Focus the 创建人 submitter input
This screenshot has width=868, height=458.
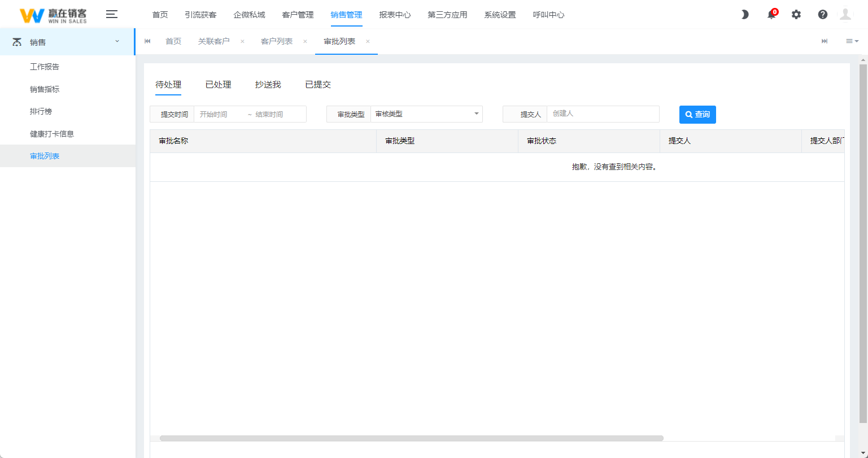pos(603,114)
